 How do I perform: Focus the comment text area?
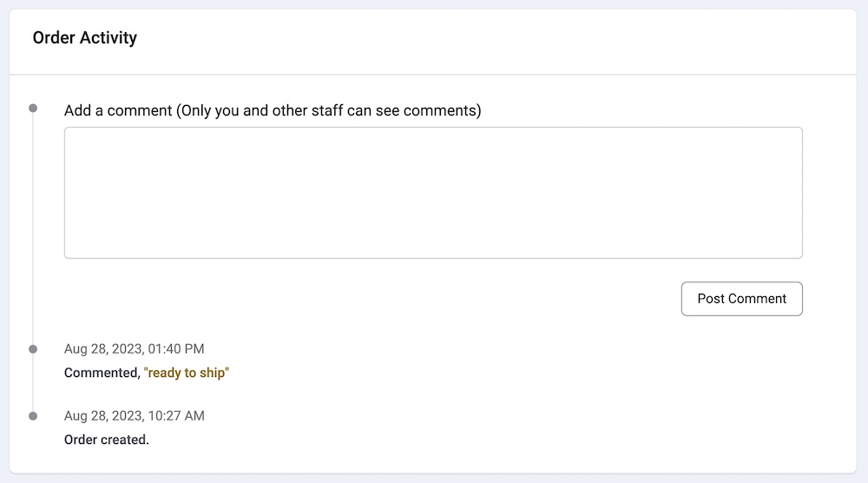point(433,193)
